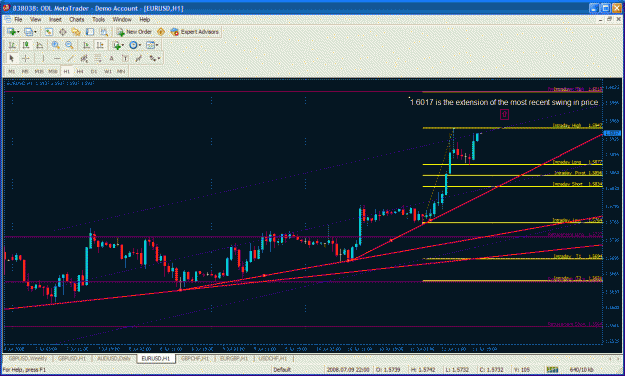Show the Market Watch window
The image size is (625, 376).
click(49, 32)
